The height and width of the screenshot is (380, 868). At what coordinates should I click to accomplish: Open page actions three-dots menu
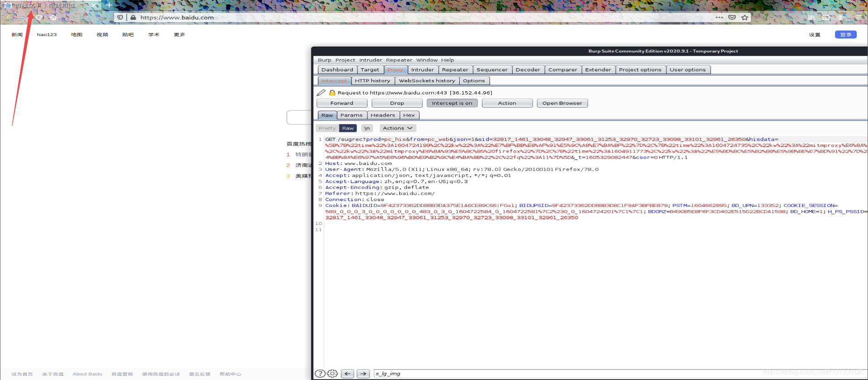pos(719,17)
